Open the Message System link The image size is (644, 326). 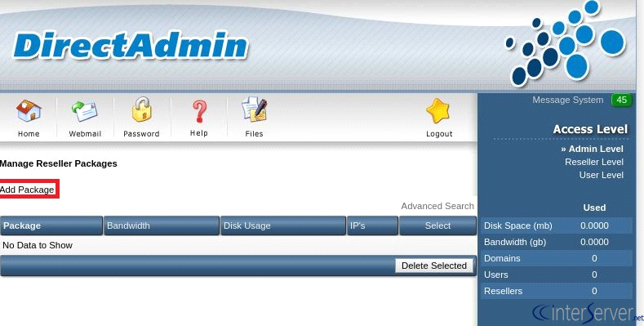coord(567,100)
